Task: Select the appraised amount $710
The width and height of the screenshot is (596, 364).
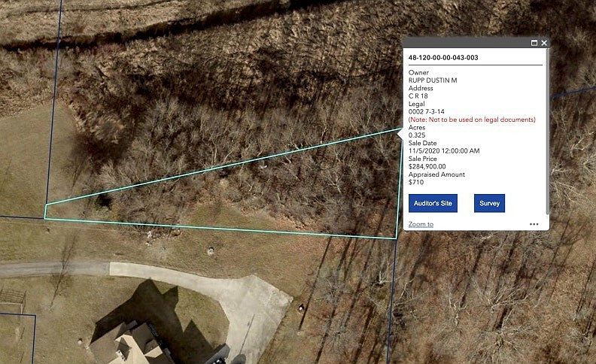Action: 416,183
